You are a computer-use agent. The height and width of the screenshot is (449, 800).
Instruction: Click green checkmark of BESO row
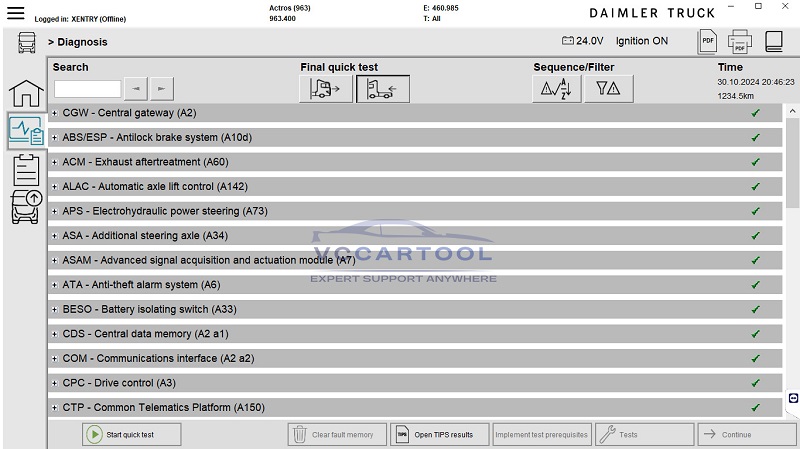pyautogui.click(x=756, y=309)
